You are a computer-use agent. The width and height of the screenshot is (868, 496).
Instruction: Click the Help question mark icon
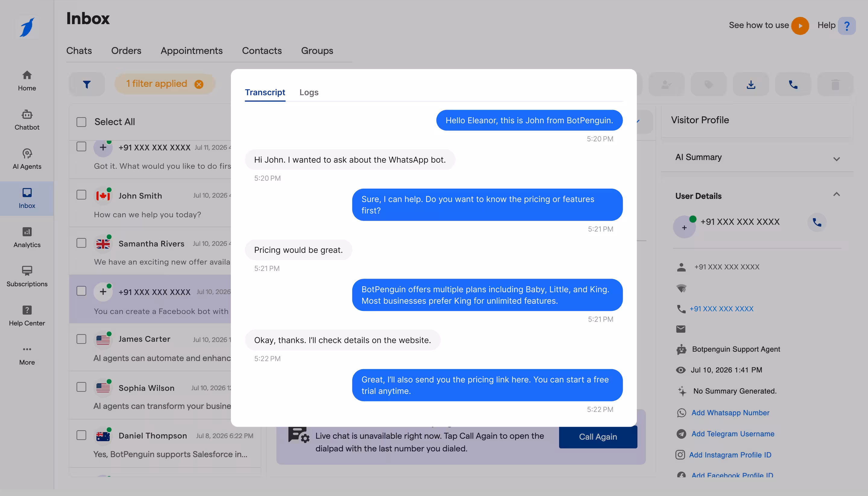847,26
